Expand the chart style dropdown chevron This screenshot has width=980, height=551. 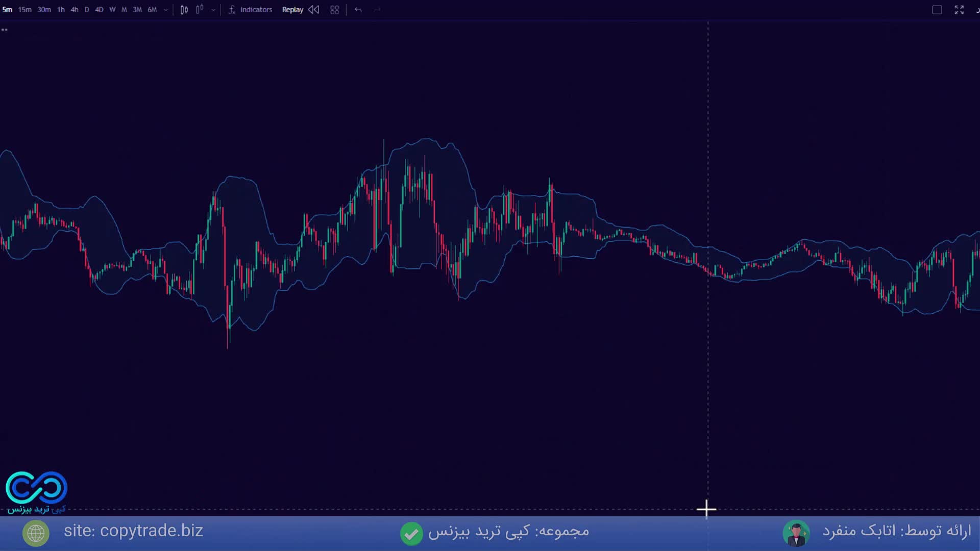213,10
